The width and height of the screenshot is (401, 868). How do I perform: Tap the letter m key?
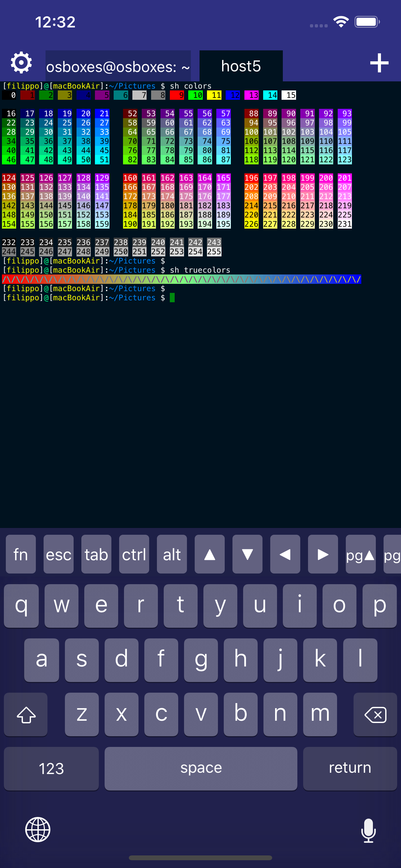pyautogui.click(x=320, y=714)
